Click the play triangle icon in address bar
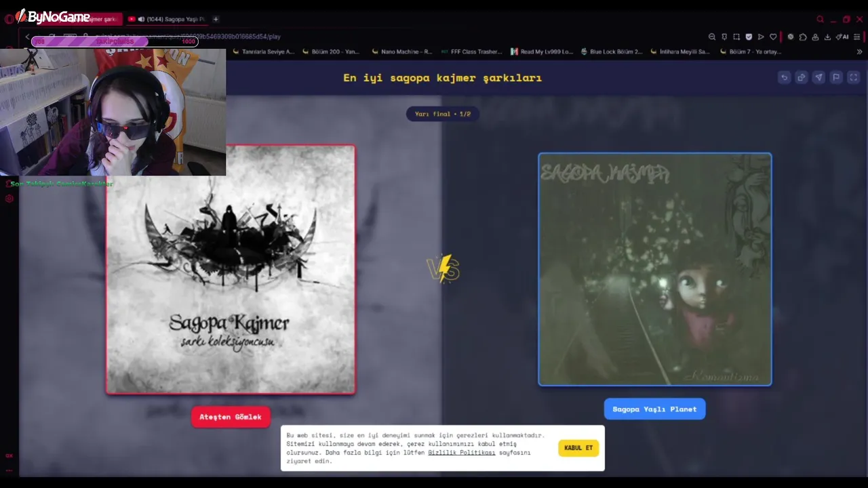 point(761,37)
